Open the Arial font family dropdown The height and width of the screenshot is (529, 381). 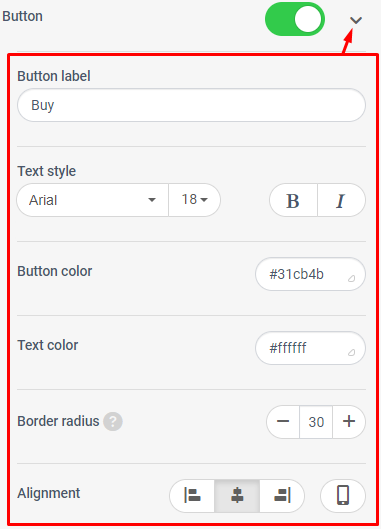coord(92,200)
